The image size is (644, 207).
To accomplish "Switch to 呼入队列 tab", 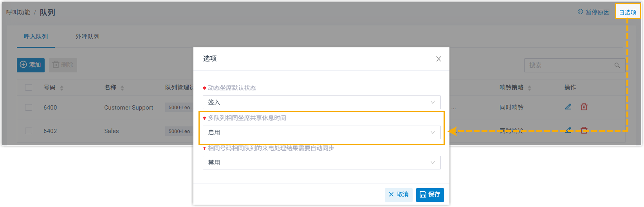I will 36,36.
